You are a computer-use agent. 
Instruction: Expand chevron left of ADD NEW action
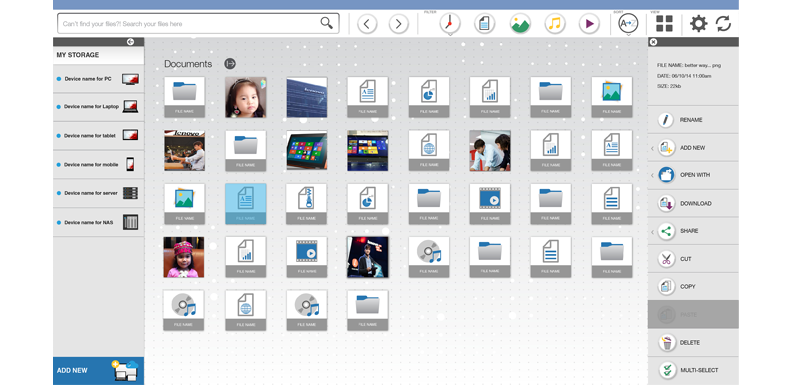(x=652, y=148)
